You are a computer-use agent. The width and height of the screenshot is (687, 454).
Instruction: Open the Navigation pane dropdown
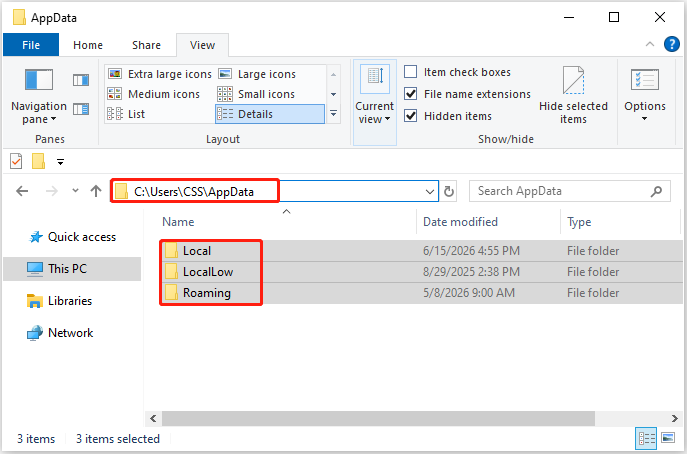pyautogui.click(x=39, y=97)
